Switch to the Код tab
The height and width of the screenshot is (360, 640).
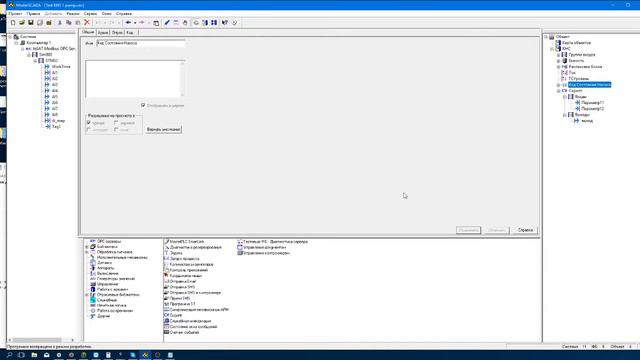tap(130, 32)
